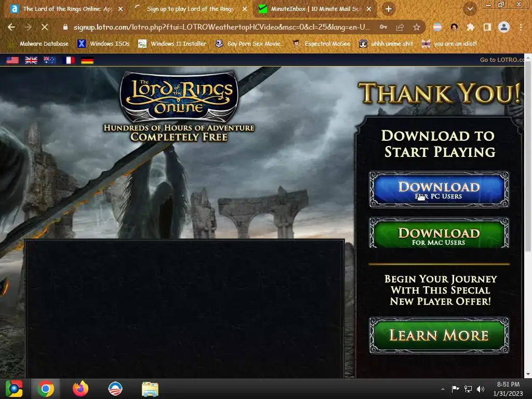The image size is (532, 399).
Task: Stop page loading with the X button
Action: (45, 27)
